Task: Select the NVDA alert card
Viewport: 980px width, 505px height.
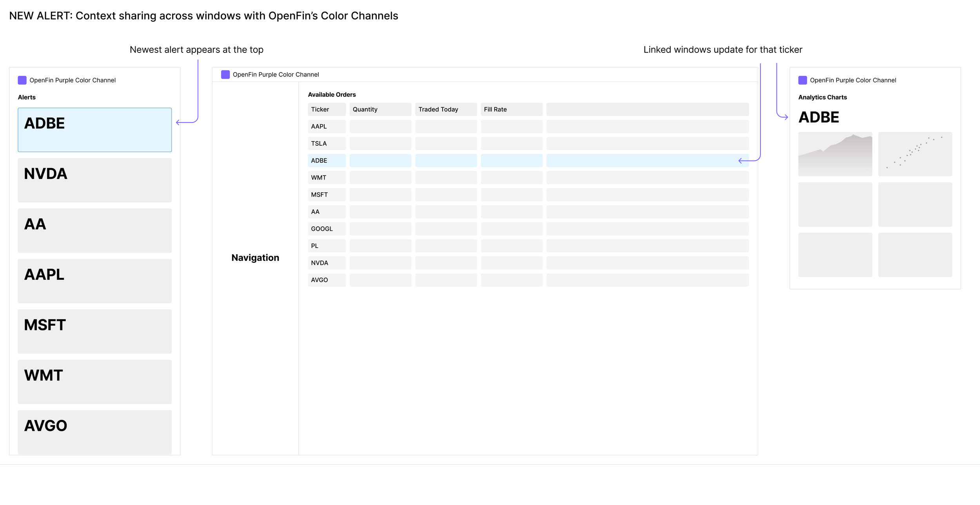Action: pos(94,180)
